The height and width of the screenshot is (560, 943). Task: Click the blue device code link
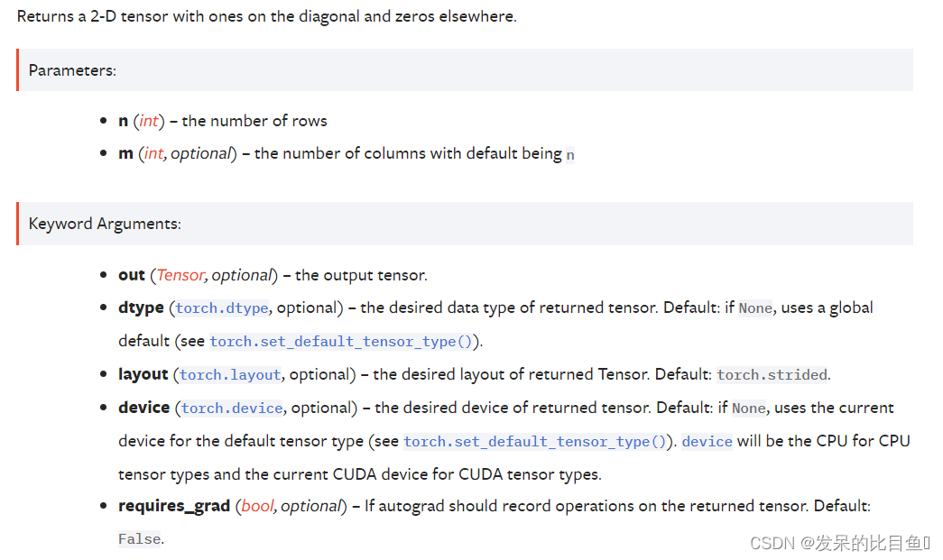click(x=707, y=442)
